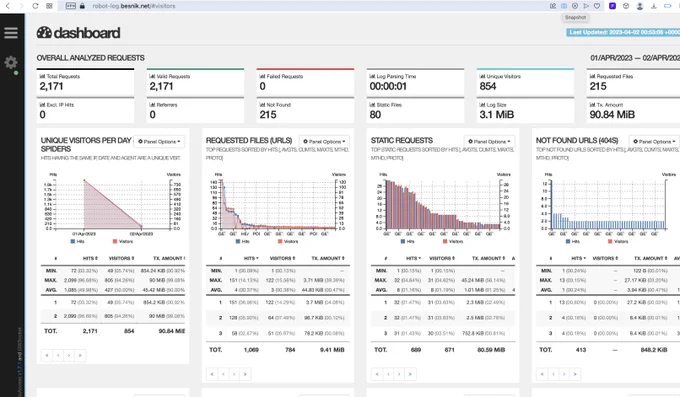680x397 pixels.
Task: Toggle Visitors legend in Requested Files chart
Action: (288, 241)
